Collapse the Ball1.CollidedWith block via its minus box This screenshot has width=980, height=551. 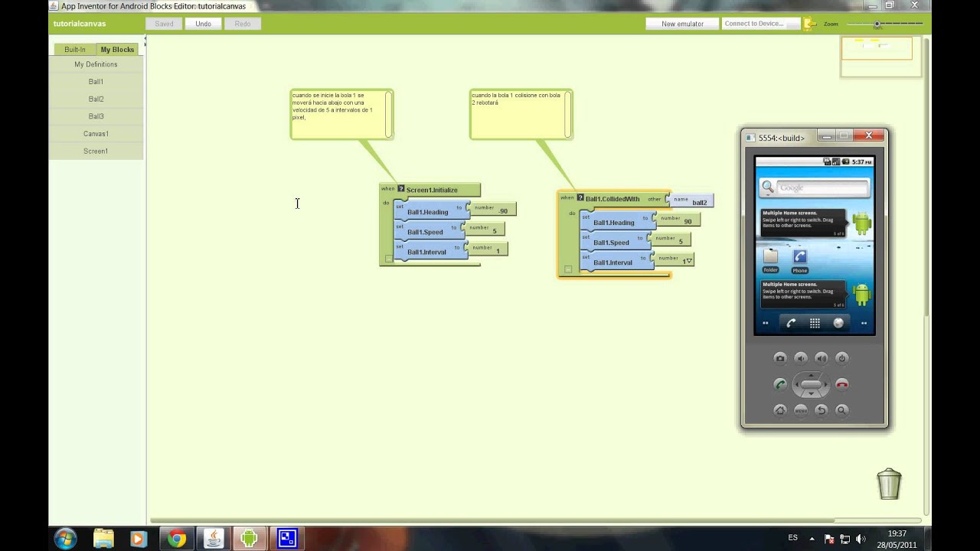tap(568, 269)
